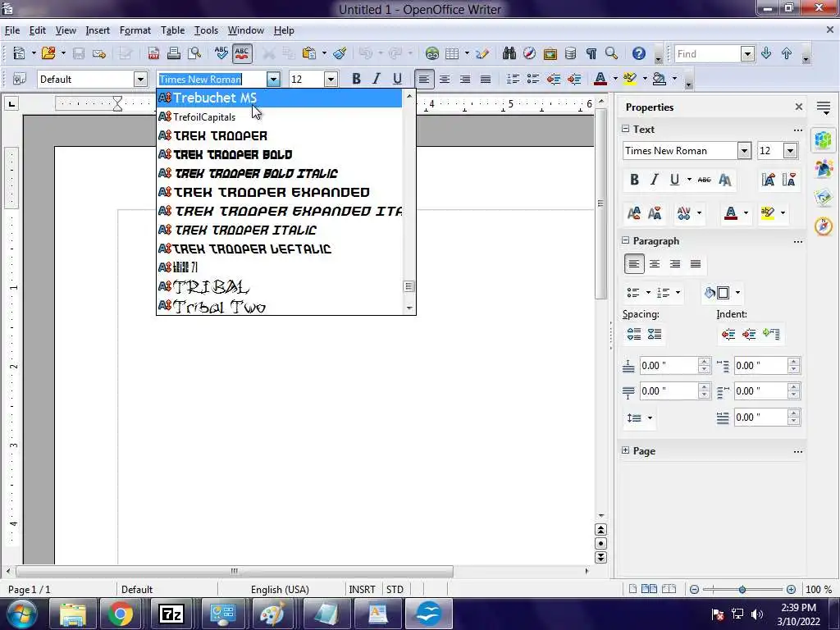Screen dimensions: 840x630
Task: Click Find Previous up arrow
Action: [x=787, y=53]
